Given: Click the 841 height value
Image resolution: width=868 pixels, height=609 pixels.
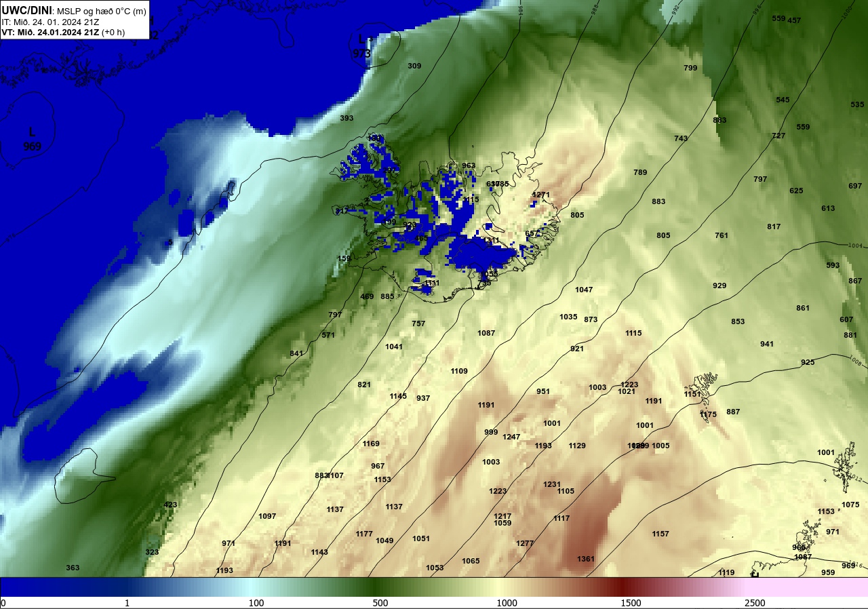Looking at the screenshot, I should click(296, 353).
